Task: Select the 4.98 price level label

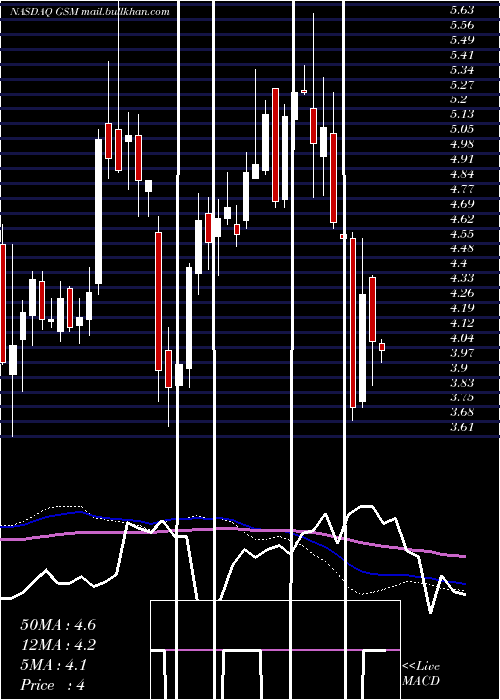Action: (x=462, y=144)
